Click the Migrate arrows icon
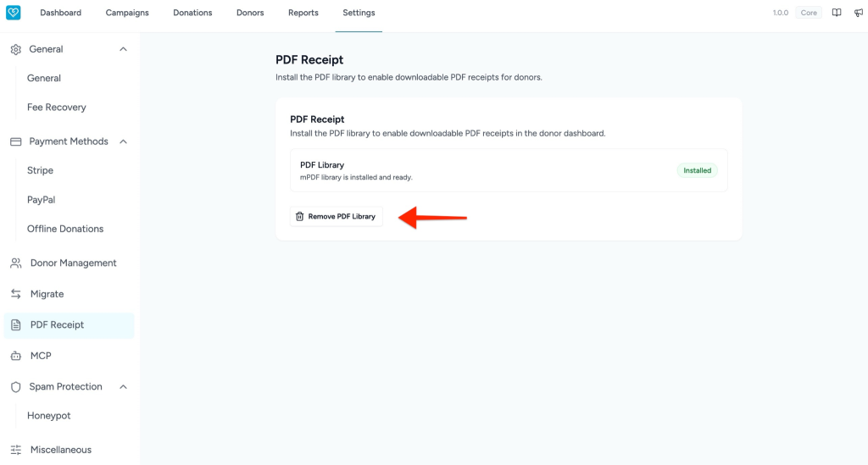This screenshot has width=868, height=465. [15, 294]
